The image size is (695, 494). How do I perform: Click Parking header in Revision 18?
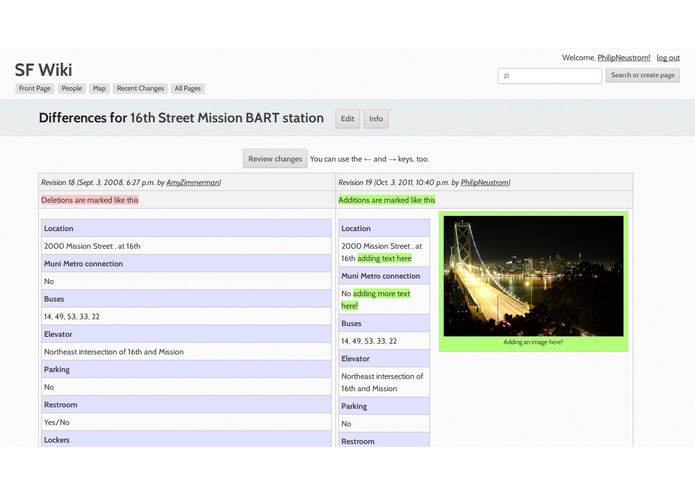(186, 370)
